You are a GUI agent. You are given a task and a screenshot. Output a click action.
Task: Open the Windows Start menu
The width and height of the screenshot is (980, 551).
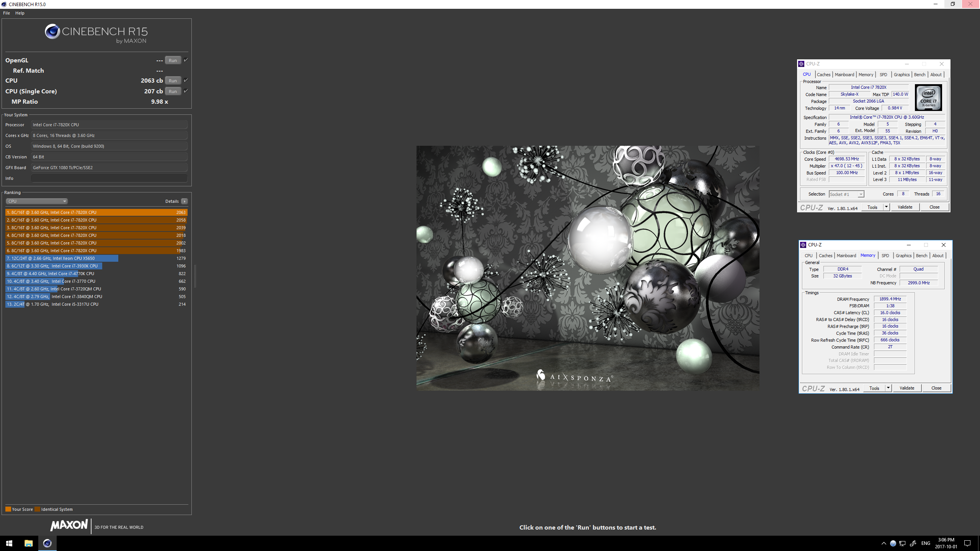pos(9,543)
